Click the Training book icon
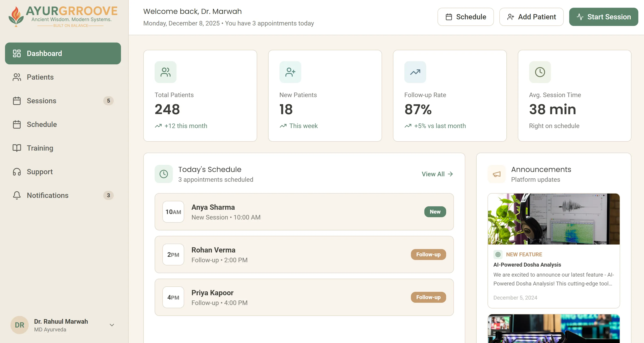Screen dimensions: 644x343 (x=17, y=148)
